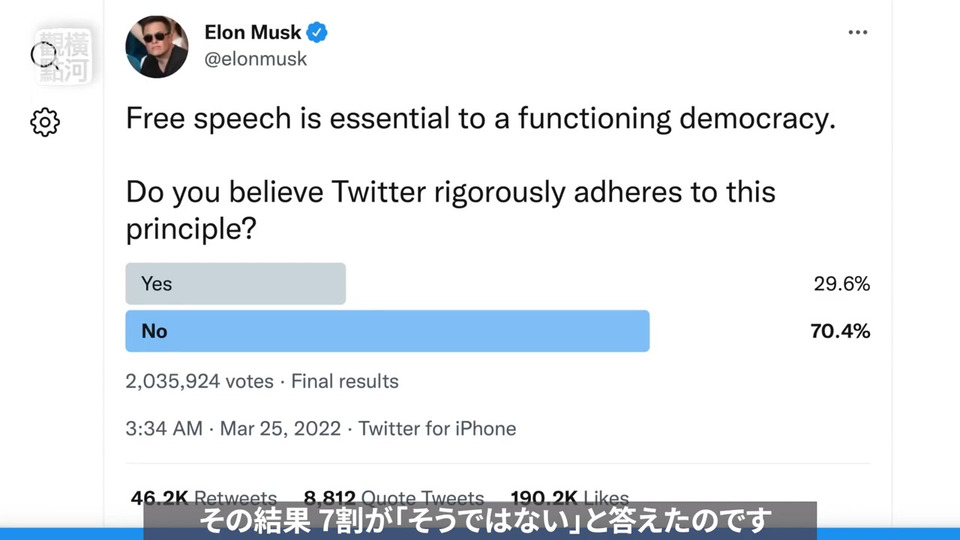Click Elon Musk's profile avatar
Viewport: 960px width, 540px height.
[x=157, y=46]
